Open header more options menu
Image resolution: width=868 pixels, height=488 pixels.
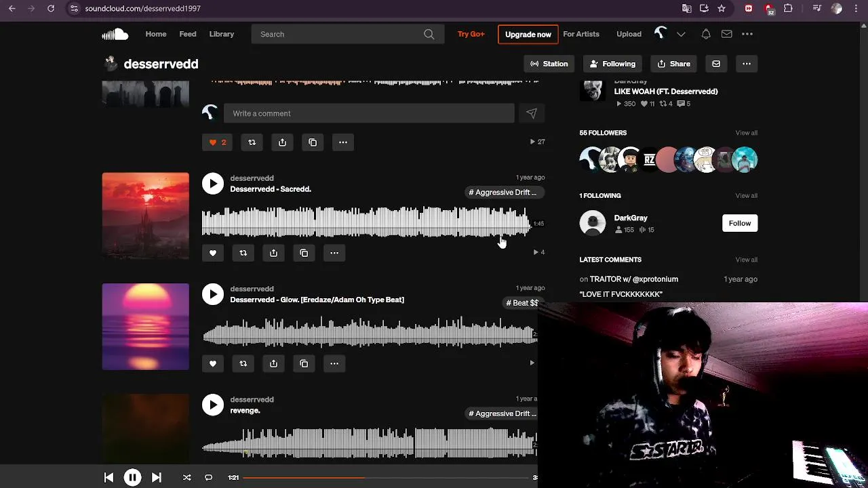point(747,34)
